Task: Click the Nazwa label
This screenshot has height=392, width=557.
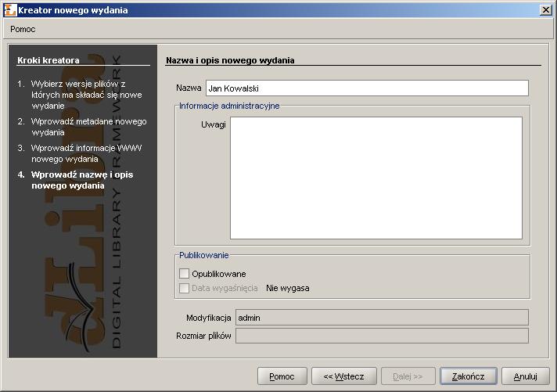Action: (189, 88)
